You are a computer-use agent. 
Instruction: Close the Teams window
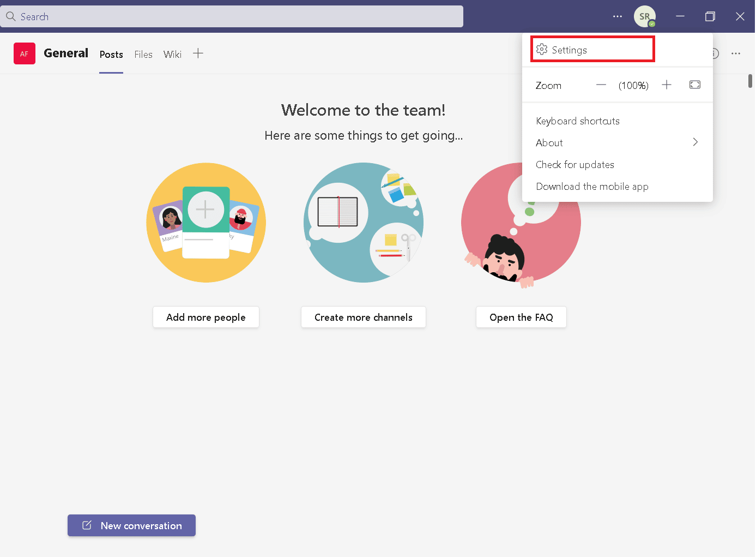pyautogui.click(x=740, y=16)
